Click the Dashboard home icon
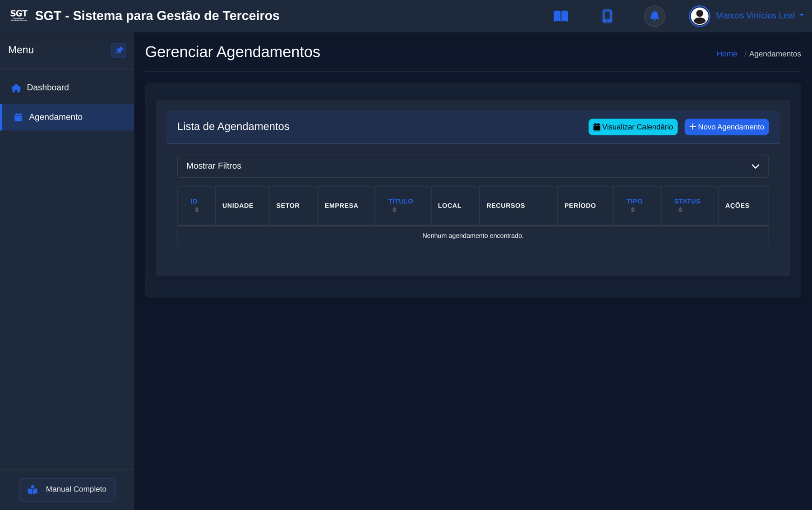This screenshot has width=812, height=510. [x=16, y=88]
